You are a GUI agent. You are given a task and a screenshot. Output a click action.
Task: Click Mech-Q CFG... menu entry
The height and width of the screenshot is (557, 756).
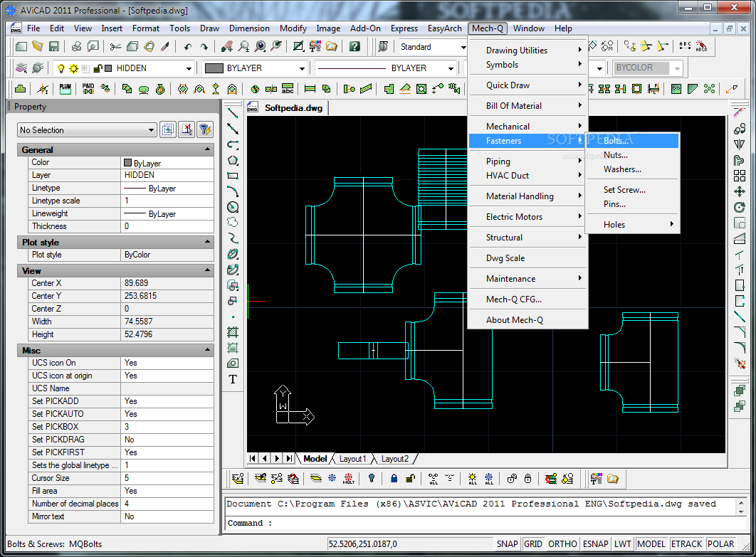point(528,299)
